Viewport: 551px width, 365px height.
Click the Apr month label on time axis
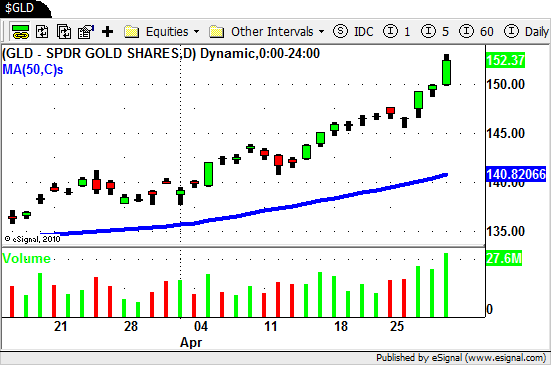191,342
